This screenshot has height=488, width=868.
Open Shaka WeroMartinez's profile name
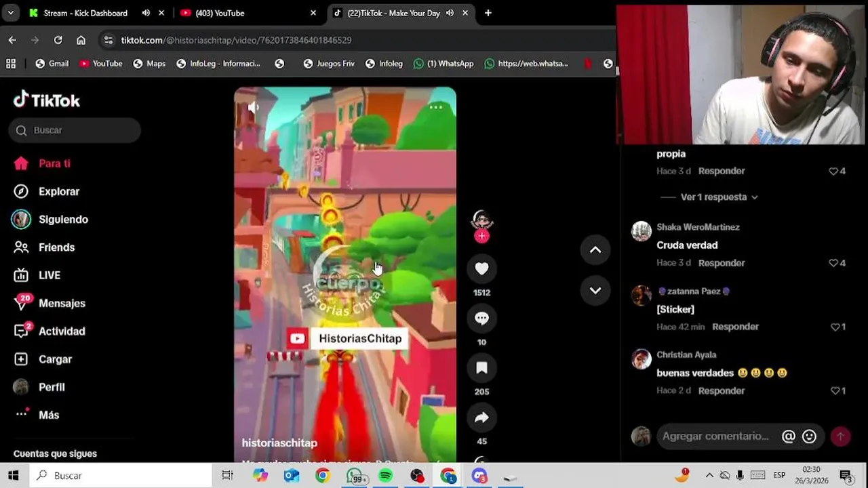pos(698,227)
